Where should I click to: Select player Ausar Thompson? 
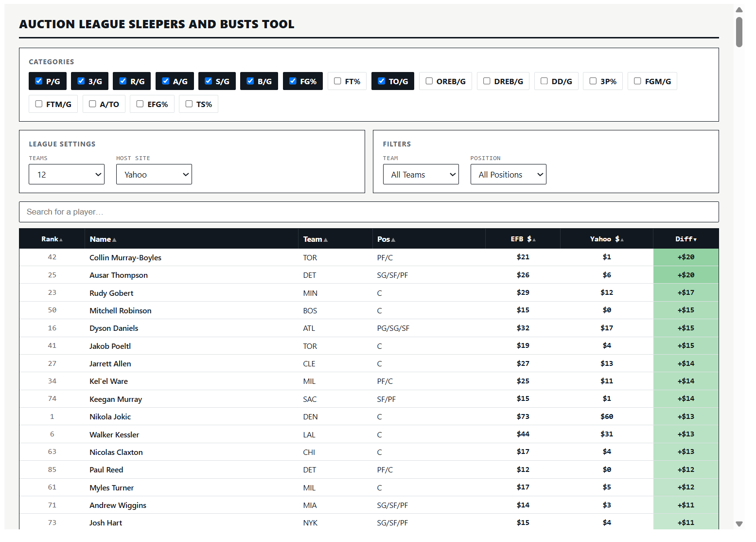coord(119,275)
